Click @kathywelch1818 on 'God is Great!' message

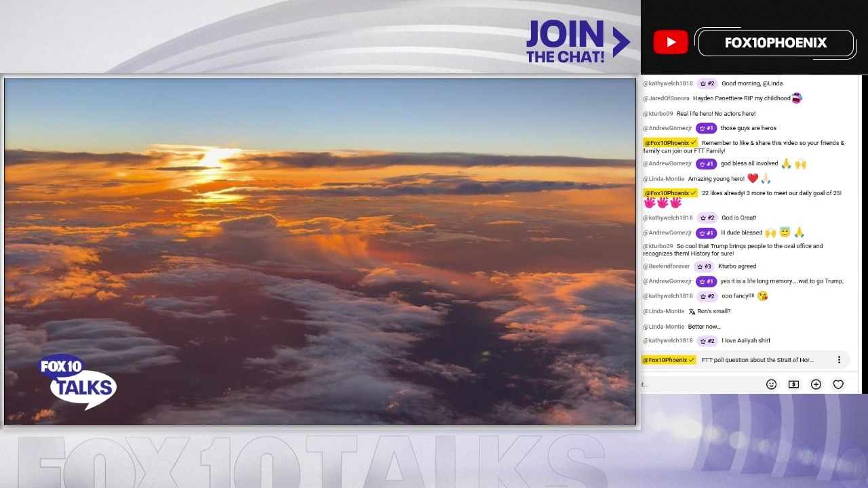click(668, 218)
